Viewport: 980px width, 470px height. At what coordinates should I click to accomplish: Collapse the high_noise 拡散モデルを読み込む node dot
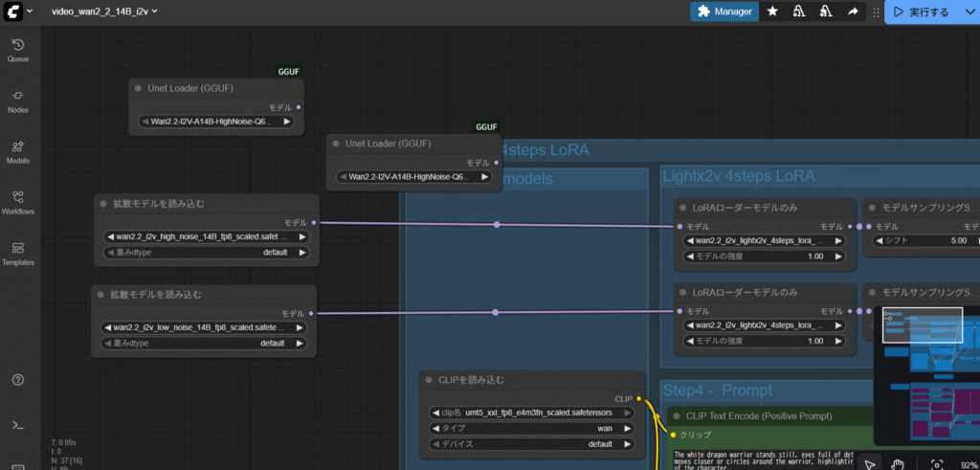[x=103, y=204]
